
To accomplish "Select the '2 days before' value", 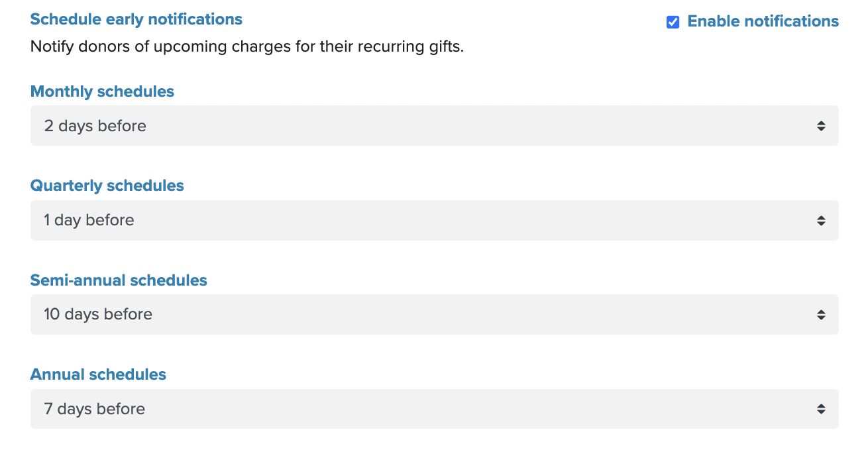I will coord(95,126).
